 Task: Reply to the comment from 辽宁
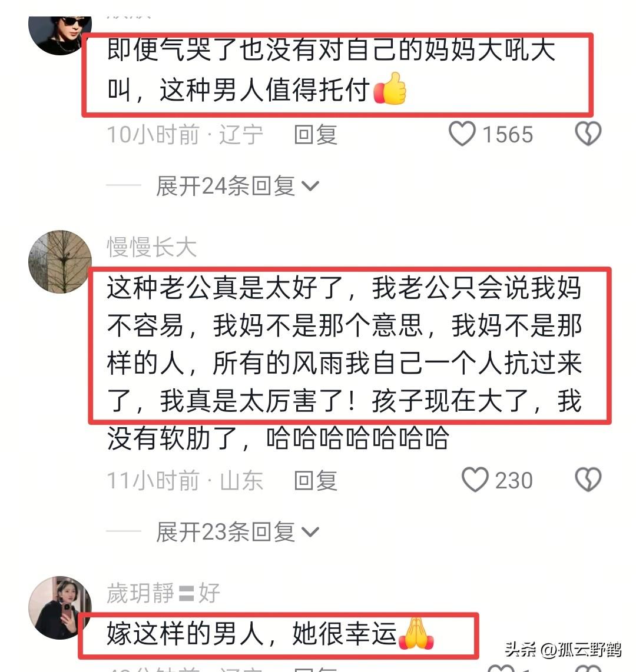(316, 135)
